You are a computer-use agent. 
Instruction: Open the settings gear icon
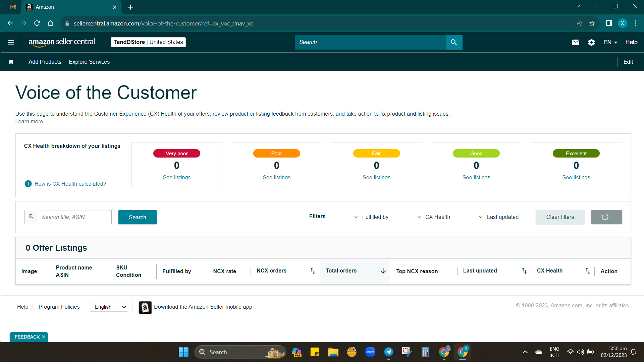coord(591,42)
